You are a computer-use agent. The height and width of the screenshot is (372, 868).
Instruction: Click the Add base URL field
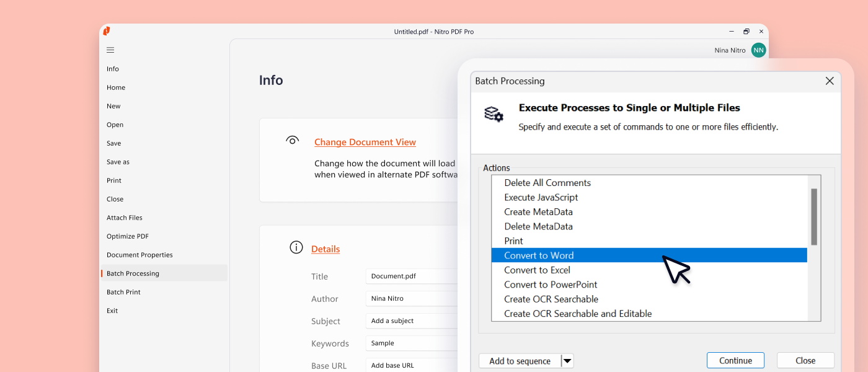point(412,366)
